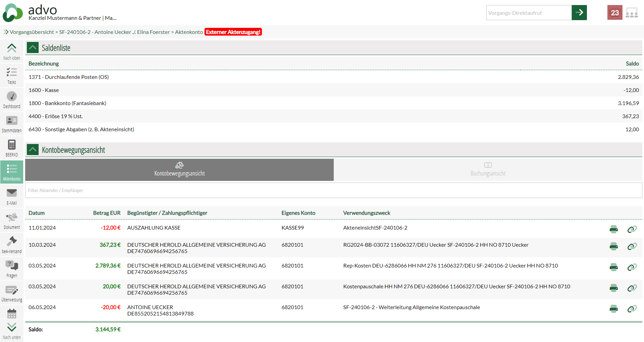Open Stammdaten in the sidebar

(x=12, y=124)
